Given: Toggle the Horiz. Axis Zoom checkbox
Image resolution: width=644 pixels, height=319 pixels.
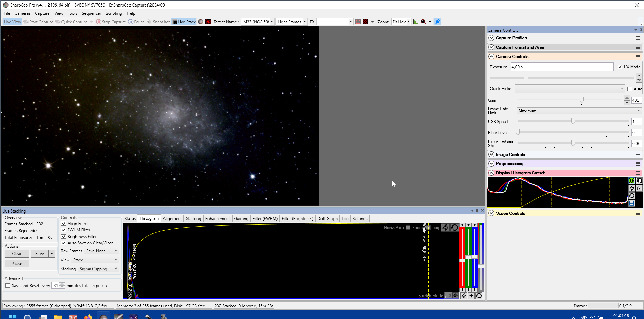Looking at the screenshot, I should click(x=408, y=228).
